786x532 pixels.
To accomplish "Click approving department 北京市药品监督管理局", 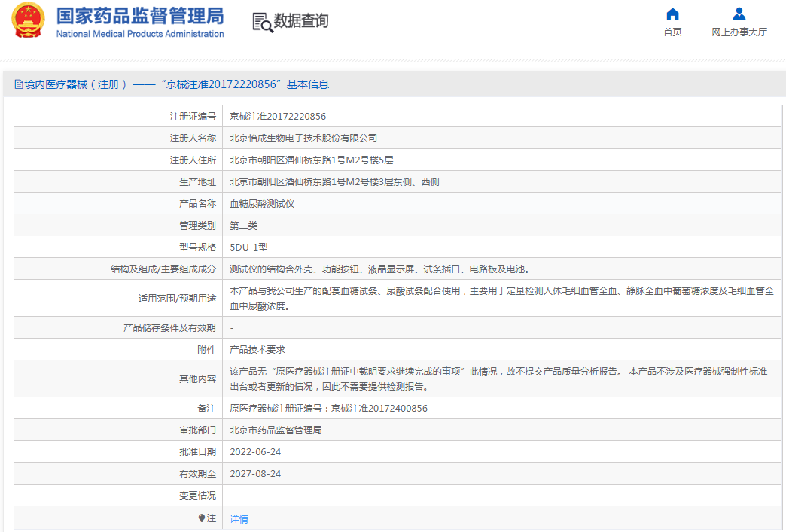I will click(276, 430).
